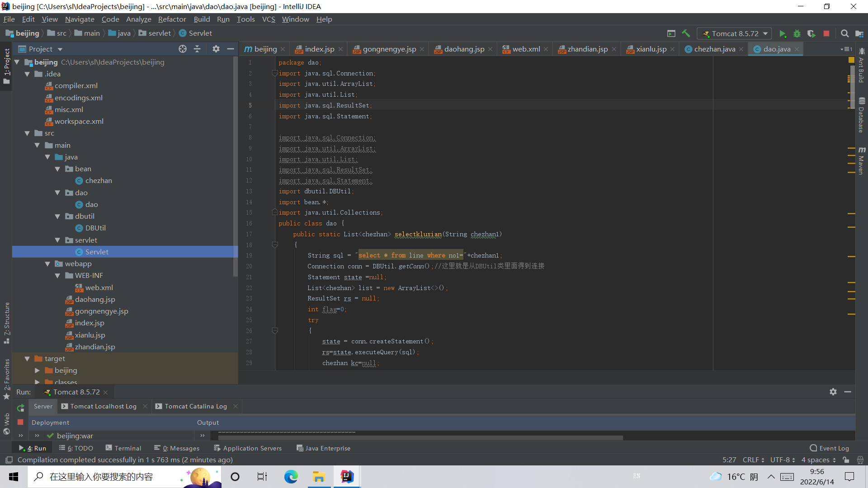868x488 pixels.
Task: Open Tomcat 8.5.72 run configuration dropdown
Action: [735, 34]
